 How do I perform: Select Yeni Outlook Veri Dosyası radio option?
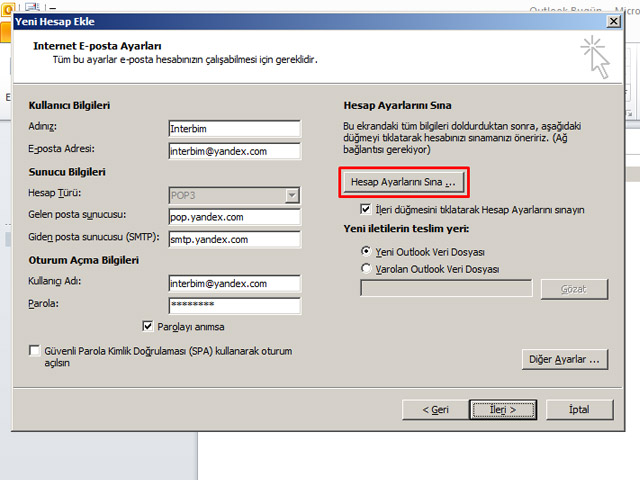pyautogui.click(x=366, y=252)
